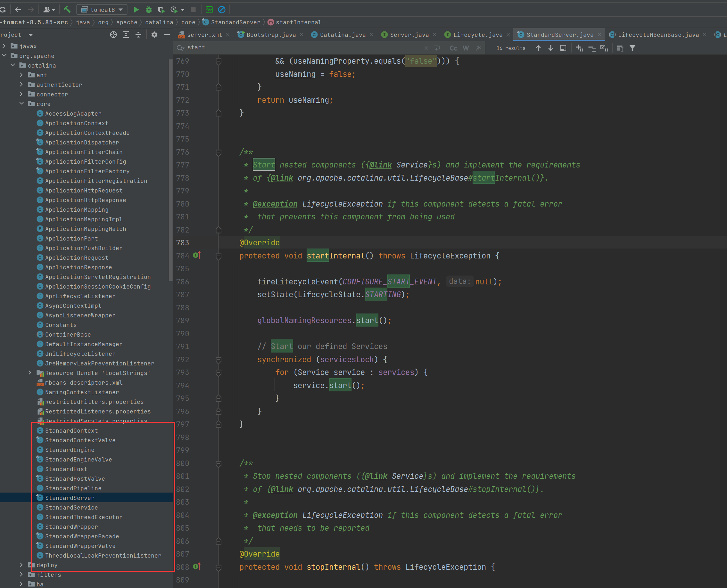Click Collapse All in Project panel

[138, 35]
